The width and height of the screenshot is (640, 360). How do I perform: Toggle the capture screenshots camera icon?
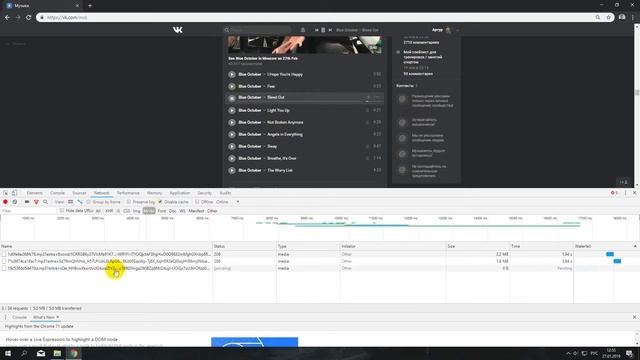pyautogui.click(x=27, y=202)
